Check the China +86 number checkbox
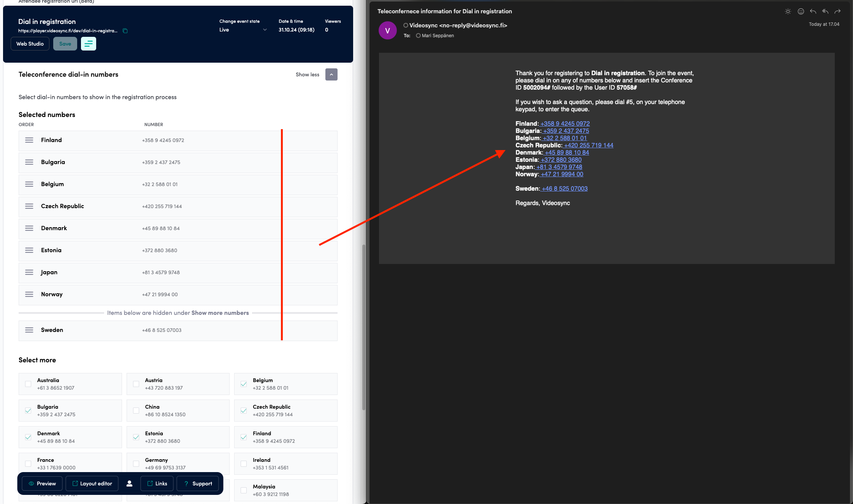853x504 pixels. [x=136, y=411]
